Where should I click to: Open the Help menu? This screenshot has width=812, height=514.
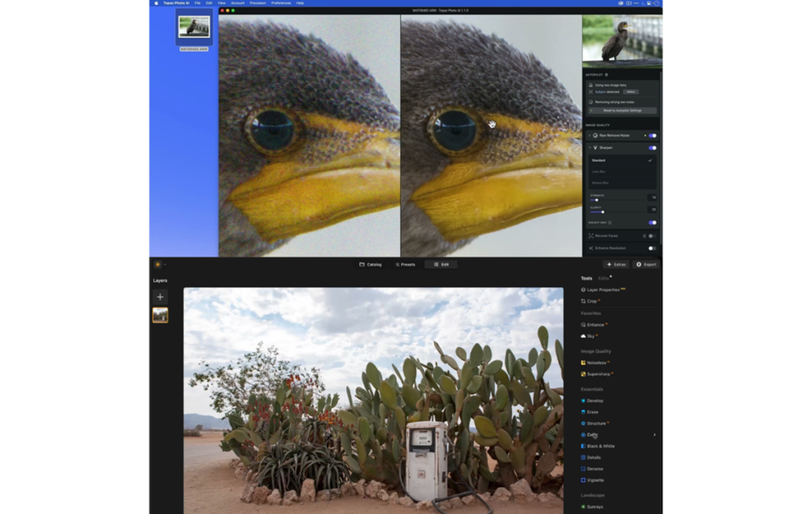click(x=300, y=3)
